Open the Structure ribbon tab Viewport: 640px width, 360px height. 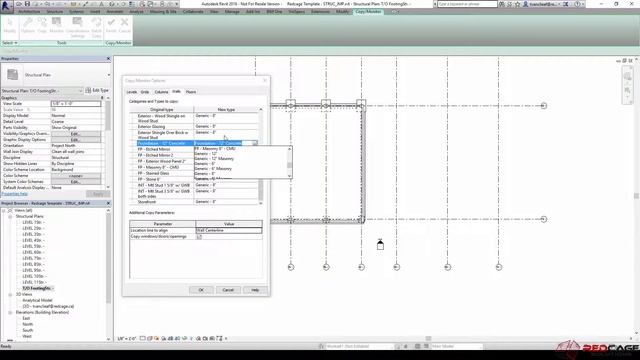point(55,12)
